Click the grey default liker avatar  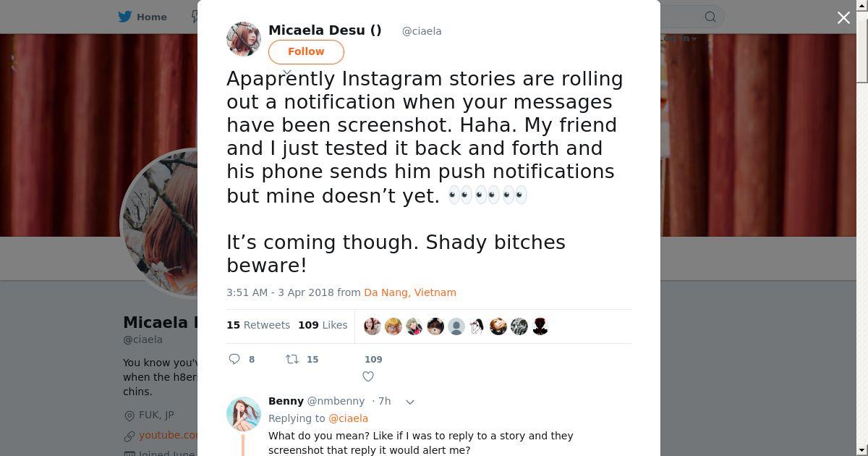(x=456, y=326)
